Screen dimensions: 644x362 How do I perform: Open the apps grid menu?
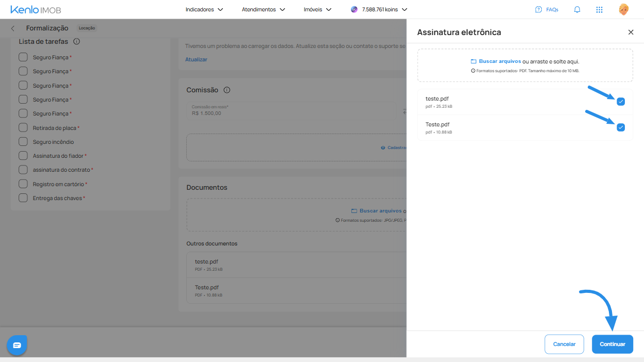click(x=599, y=9)
